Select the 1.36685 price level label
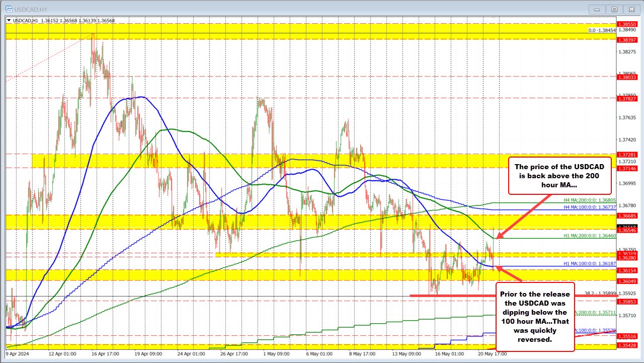 coord(628,215)
